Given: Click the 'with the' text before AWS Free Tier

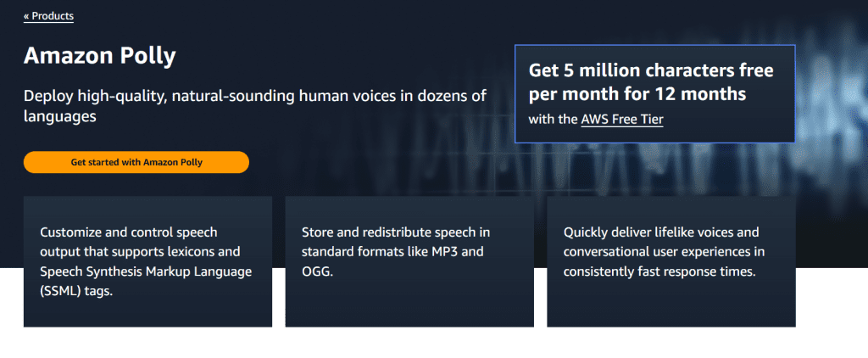Looking at the screenshot, I should click(x=553, y=120).
